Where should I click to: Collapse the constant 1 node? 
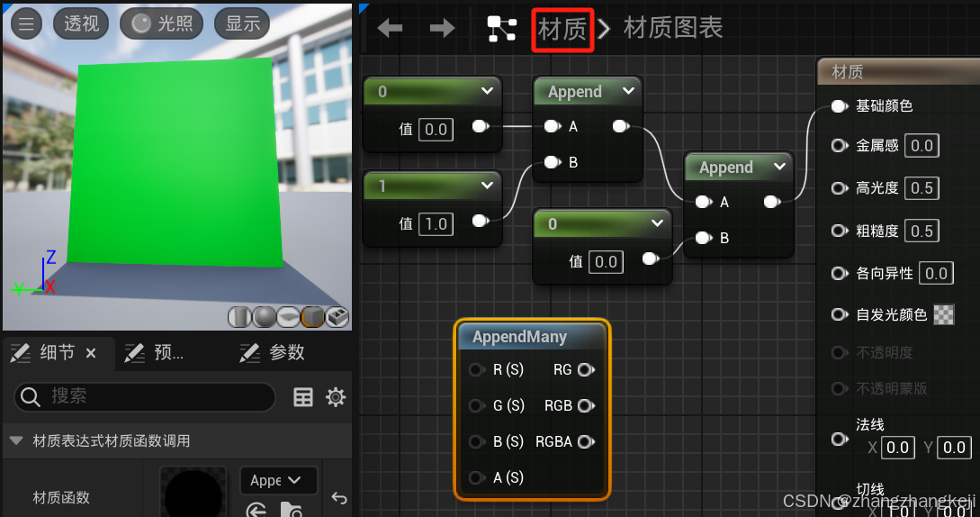[x=488, y=186]
